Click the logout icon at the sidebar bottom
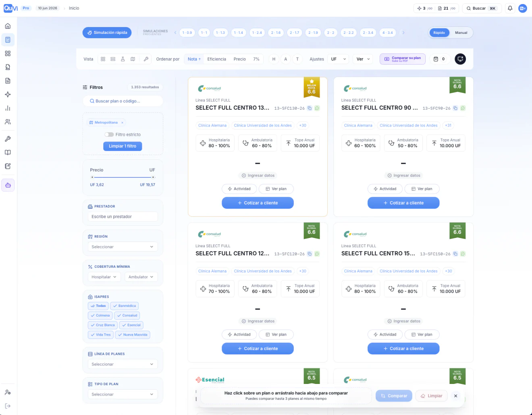Image resolution: width=532 pixels, height=415 pixels. [x=8, y=406]
